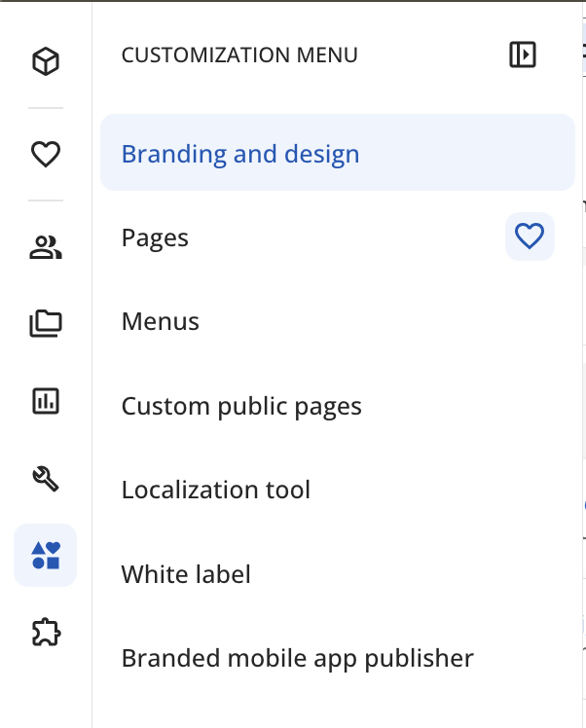Toggle the favorite heart next to Pages
Screen dimensions: 586x728
530,237
